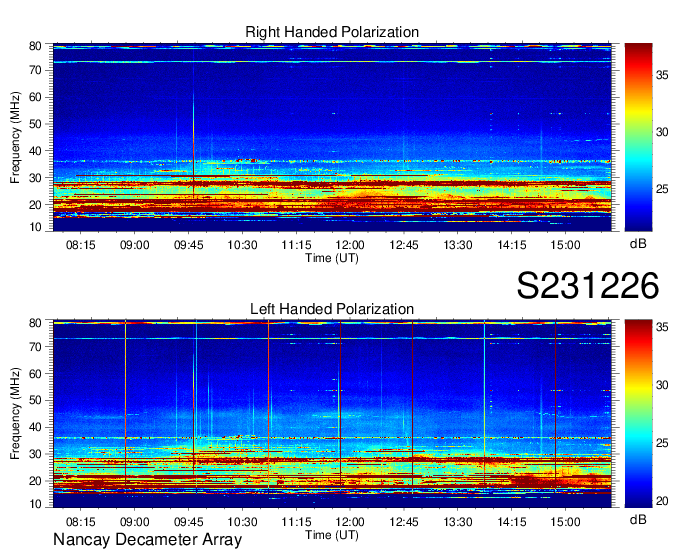Image resolution: width=680 pixels, height=552 pixels.
Task: Click the "08:15" tick of Left Handed plot
Action: (81, 522)
